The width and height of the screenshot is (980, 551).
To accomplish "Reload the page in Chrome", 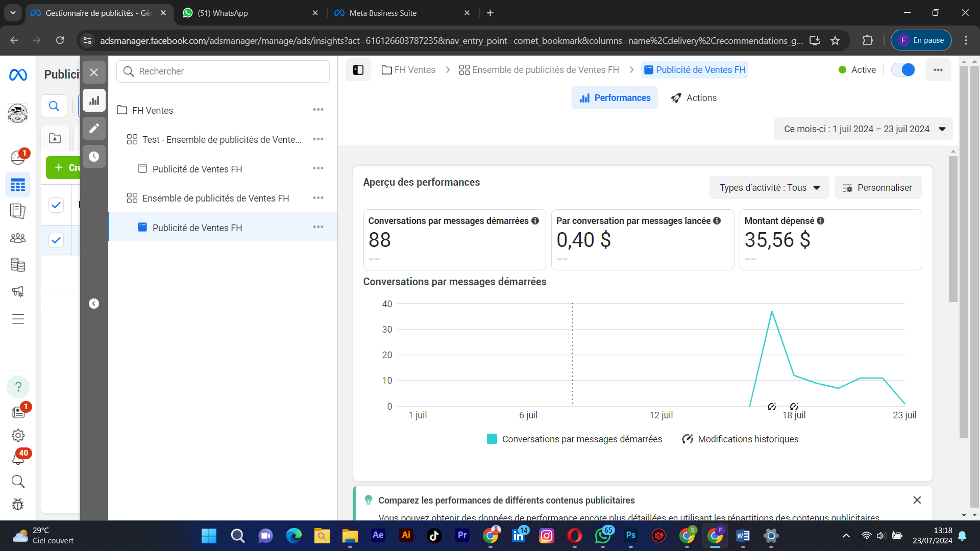I will point(60,40).
